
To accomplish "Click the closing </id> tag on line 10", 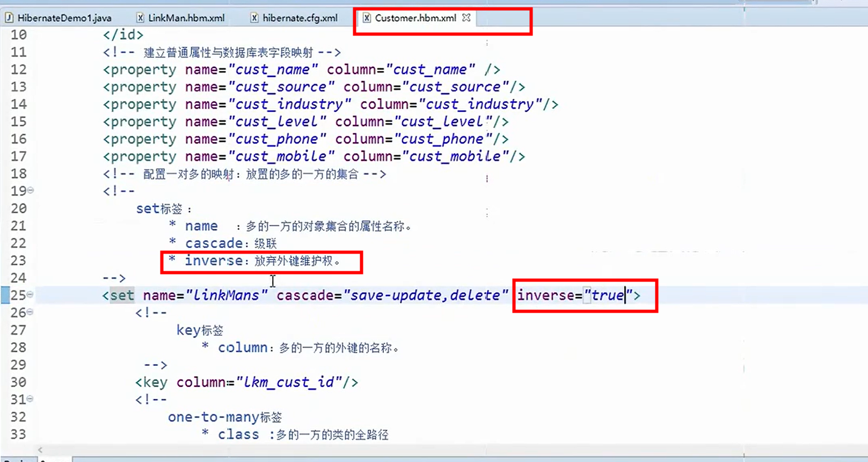I will pos(123,35).
